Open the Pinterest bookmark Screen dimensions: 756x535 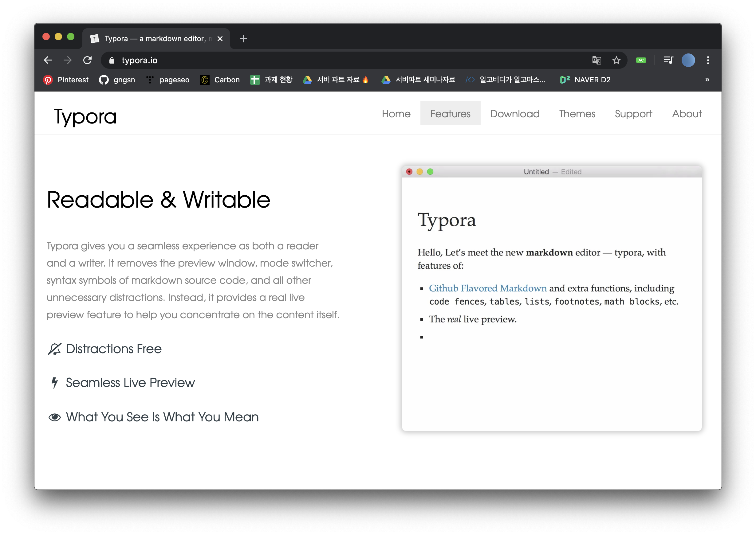pos(66,80)
